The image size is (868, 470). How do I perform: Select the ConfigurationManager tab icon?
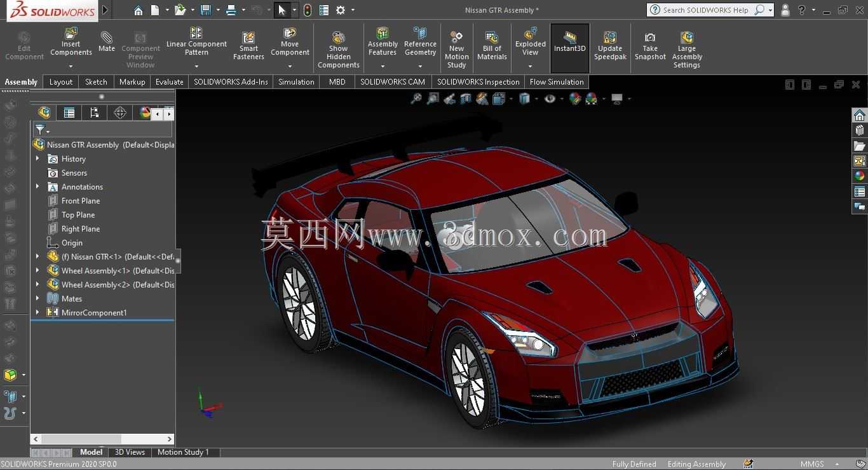pos(94,113)
